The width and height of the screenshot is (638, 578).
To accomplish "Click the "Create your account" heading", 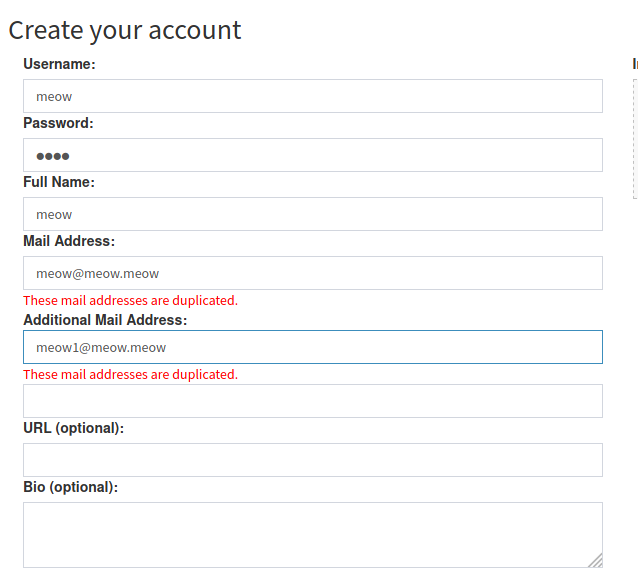I will coord(125,30).
